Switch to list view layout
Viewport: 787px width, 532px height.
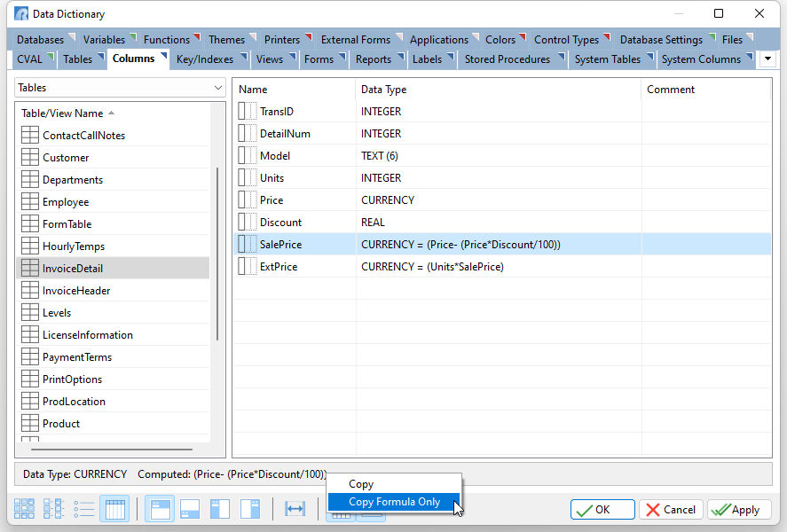point(84,508)
